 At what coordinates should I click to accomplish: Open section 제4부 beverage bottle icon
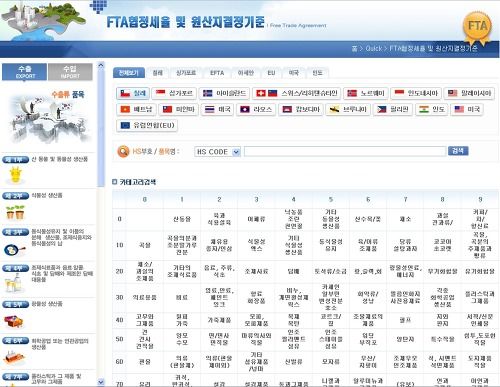pos(13,283)
